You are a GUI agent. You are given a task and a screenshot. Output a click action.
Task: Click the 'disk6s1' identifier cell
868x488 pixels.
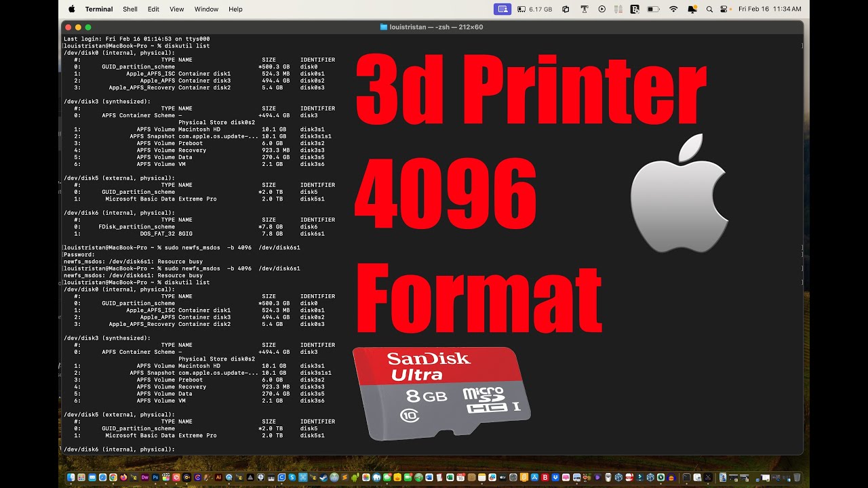pyautogui.click(x=313, y=234)
